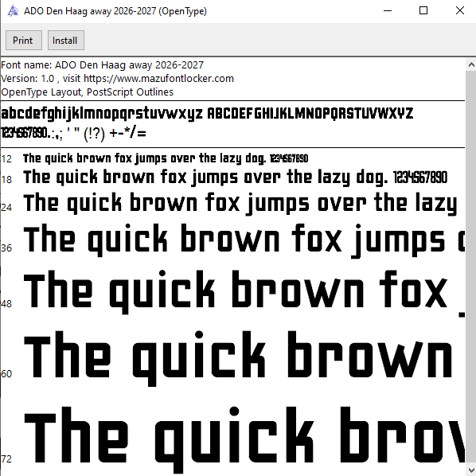
Task: Click the mazufontlocker.com URL text
Action: coord(158,79)
